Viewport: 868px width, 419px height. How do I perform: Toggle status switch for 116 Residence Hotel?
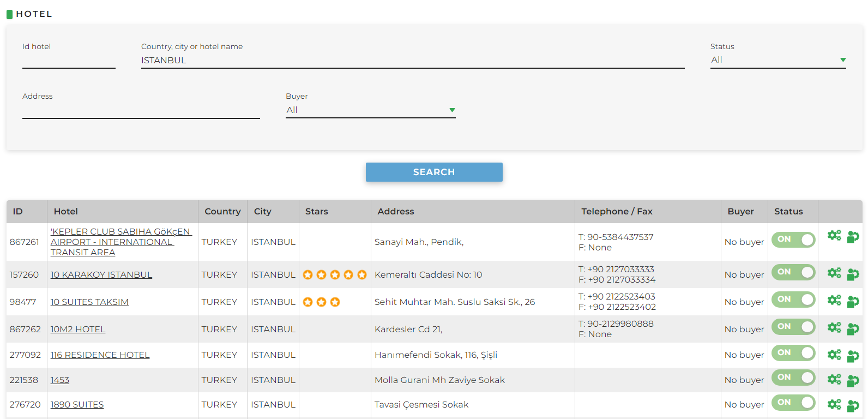(793, 353)
